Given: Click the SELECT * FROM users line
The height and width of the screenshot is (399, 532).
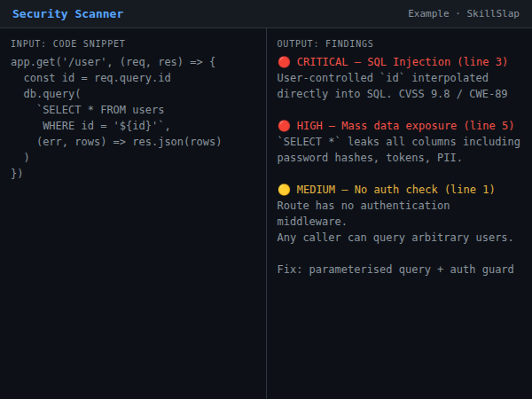Looking at the screenshot, I should (x=100, y=110).
